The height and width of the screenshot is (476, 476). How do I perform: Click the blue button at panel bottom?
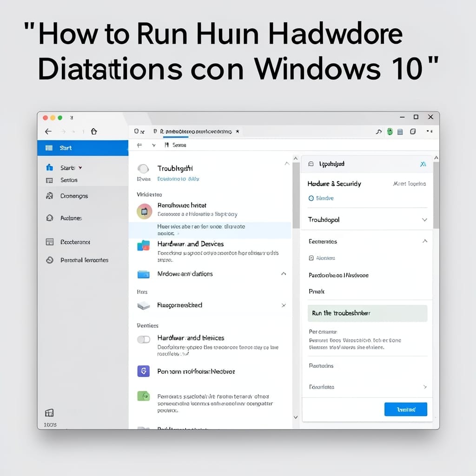coord(405,410)
